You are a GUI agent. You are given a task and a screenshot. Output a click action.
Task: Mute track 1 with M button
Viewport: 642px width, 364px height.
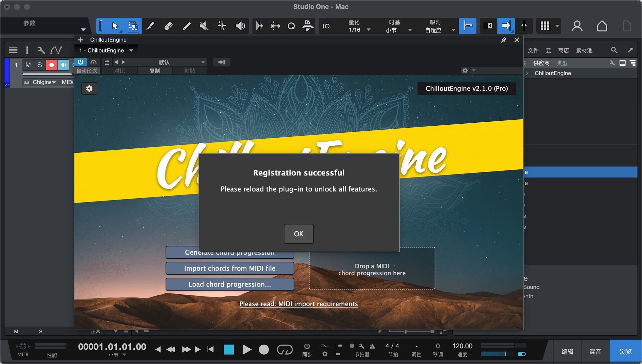click(x=28, y=65)
